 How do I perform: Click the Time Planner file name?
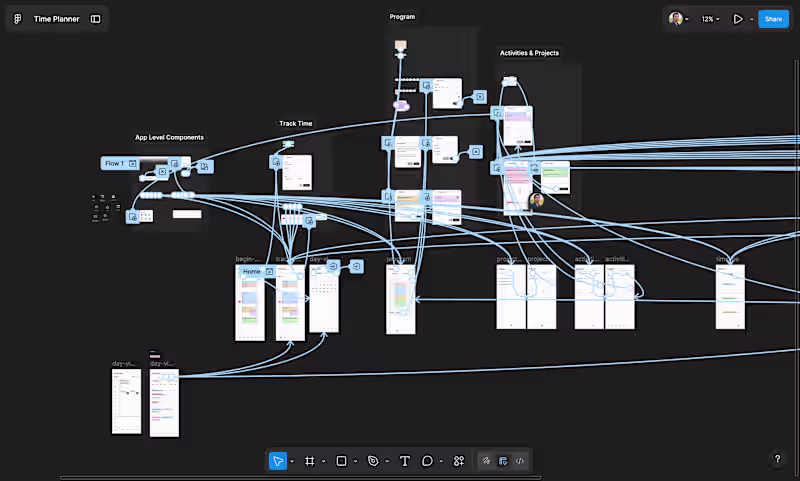tap(57, 19)
